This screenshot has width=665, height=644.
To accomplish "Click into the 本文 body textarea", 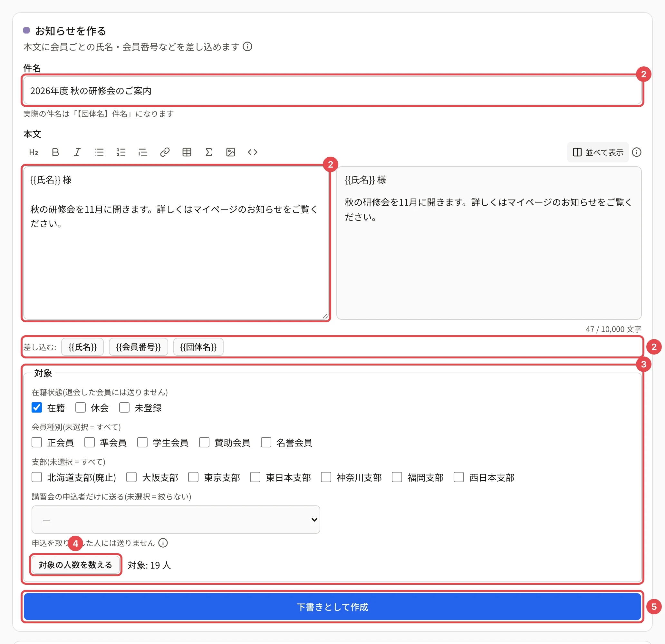I will click(x=176, y=243).
